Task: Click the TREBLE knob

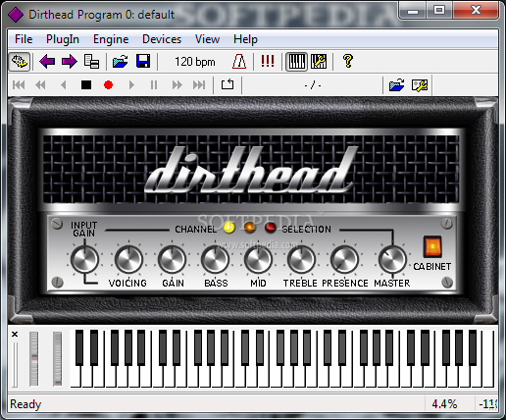Action: pyautogui.click(x=301, y=259)
